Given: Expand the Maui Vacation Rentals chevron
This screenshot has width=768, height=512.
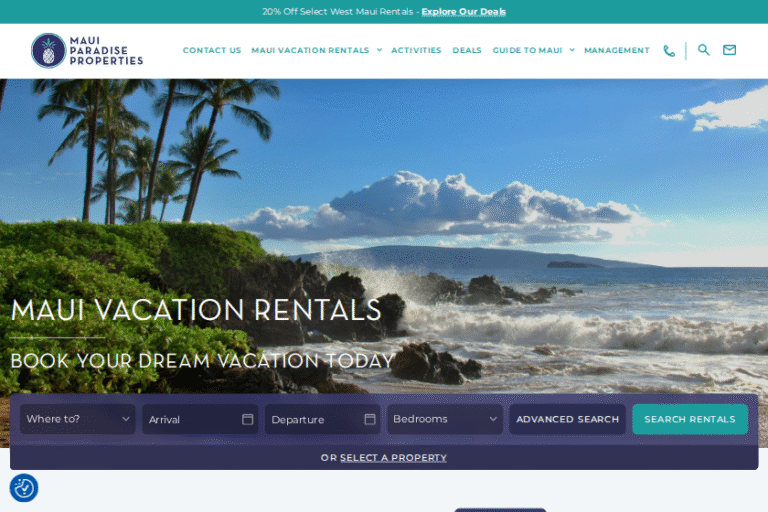Looking at the screenshot, I should click(x=379, y=50).
